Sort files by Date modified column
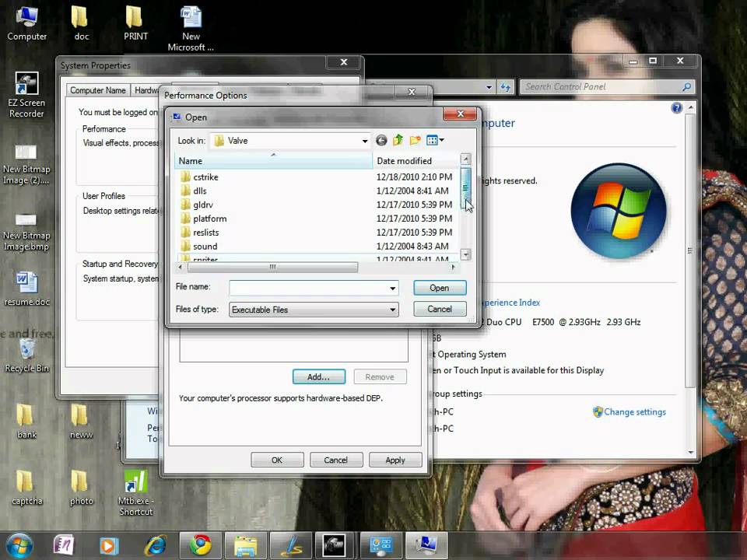This screenshot has width=747, height=560. coord(416,161)
